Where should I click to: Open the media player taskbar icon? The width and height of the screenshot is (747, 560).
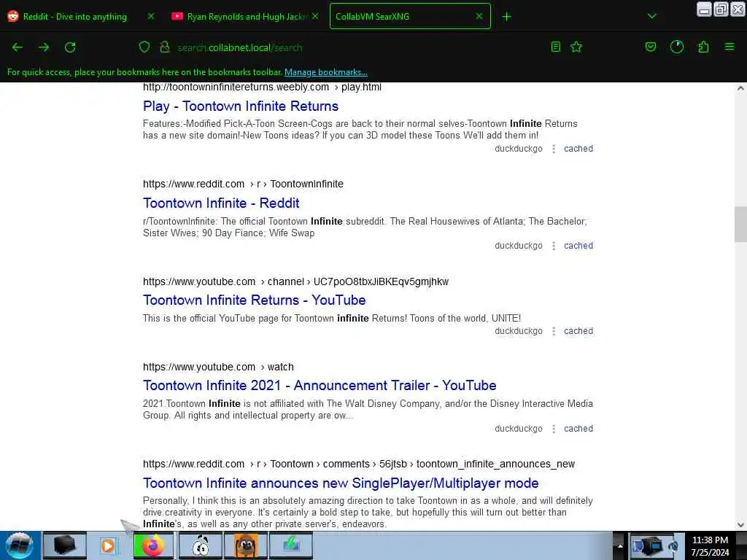coord(108,545)
